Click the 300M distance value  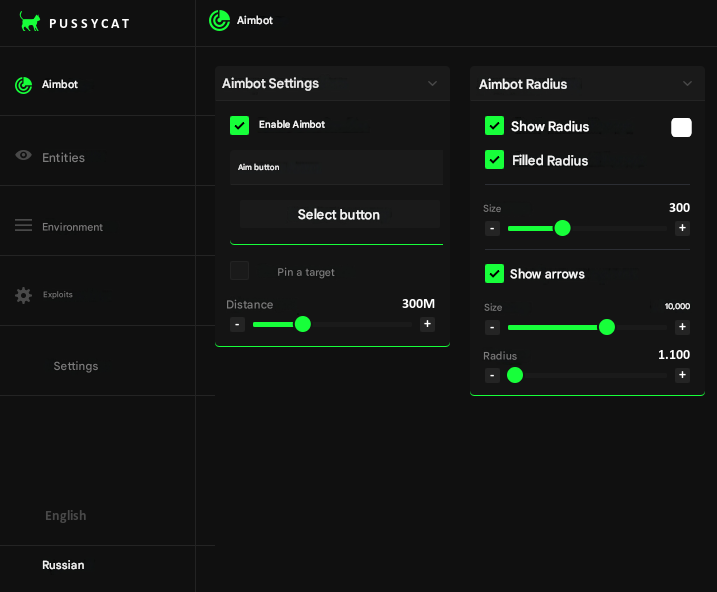(x=418, y=304)
